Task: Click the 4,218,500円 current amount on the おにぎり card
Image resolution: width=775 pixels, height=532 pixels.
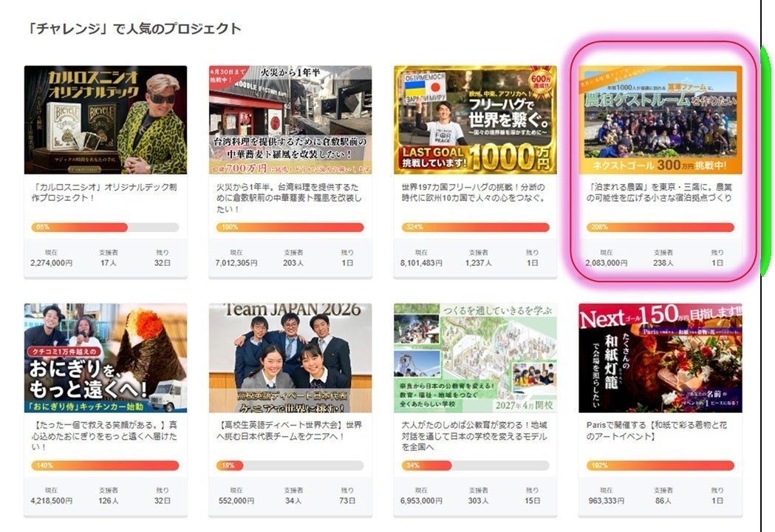Action: click(52, 500)
